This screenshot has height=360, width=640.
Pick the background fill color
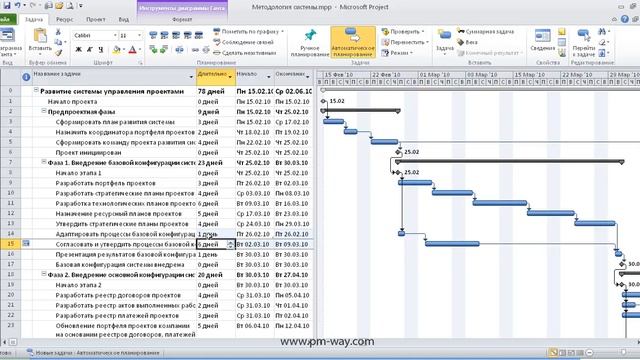(x=116, y=50)
